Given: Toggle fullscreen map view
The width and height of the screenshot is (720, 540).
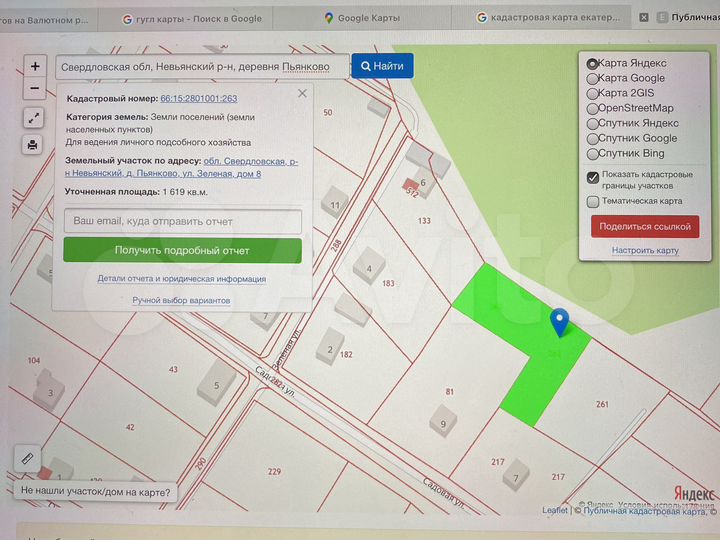Looking at the screenshot, I should (x=35, y=117).
